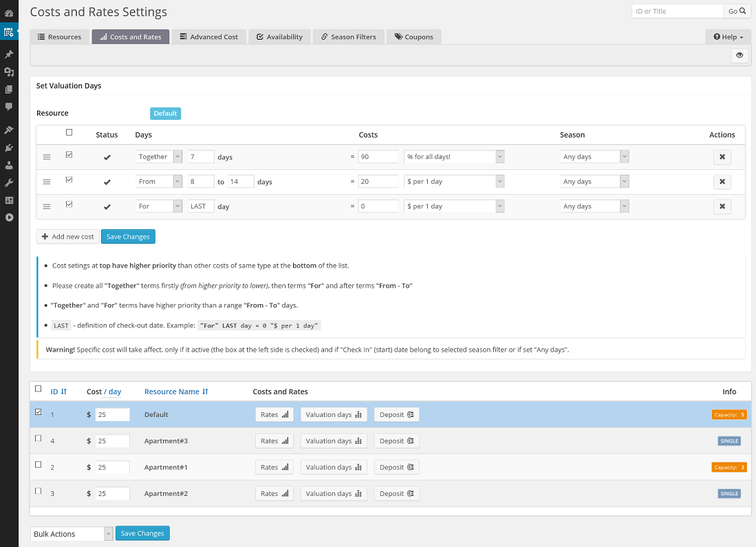
Task: Click Save Changes next to Bulk Actions
Action: tap(142, 533)
